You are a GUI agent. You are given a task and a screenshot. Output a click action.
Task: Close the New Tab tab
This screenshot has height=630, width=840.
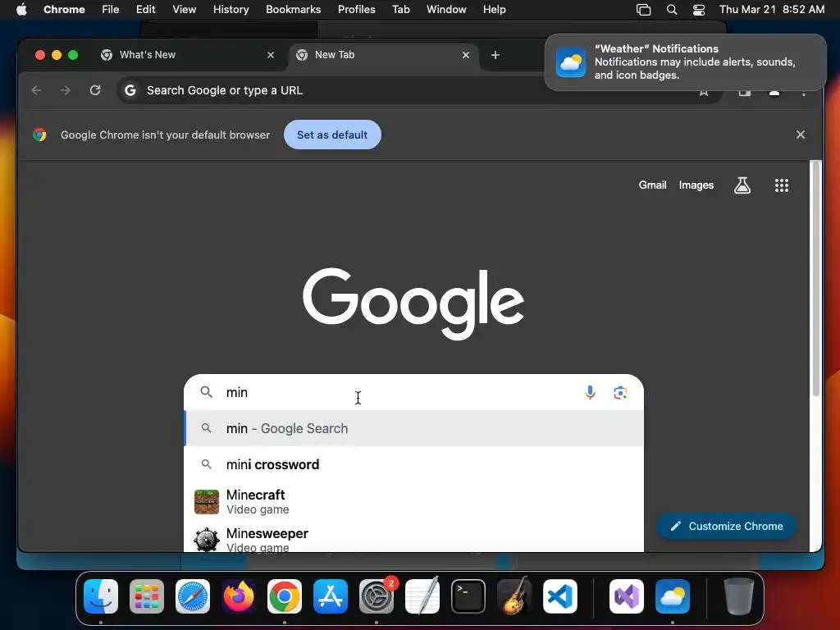click(x=466, y=55)
